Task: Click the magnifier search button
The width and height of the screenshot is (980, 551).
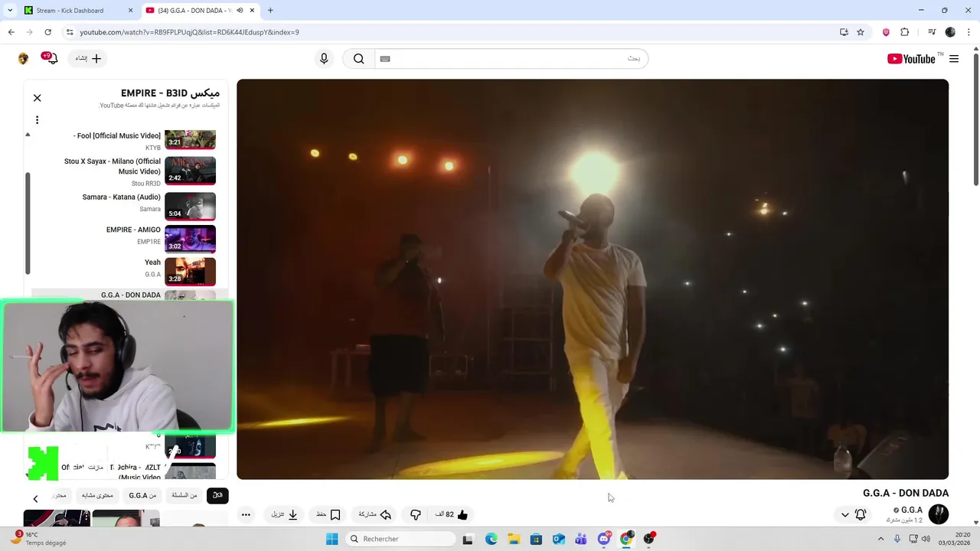Action: click(x=358, y=59)
